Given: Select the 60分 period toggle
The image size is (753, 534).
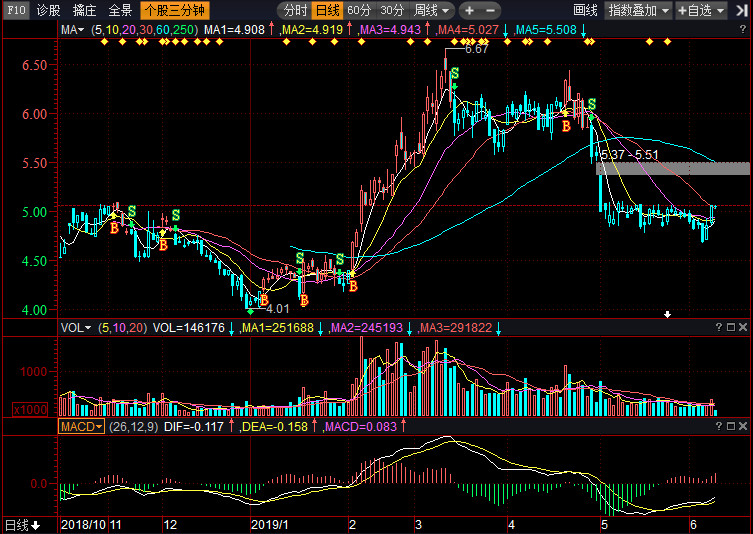Looking at the screenshot, I should [359, 10].
